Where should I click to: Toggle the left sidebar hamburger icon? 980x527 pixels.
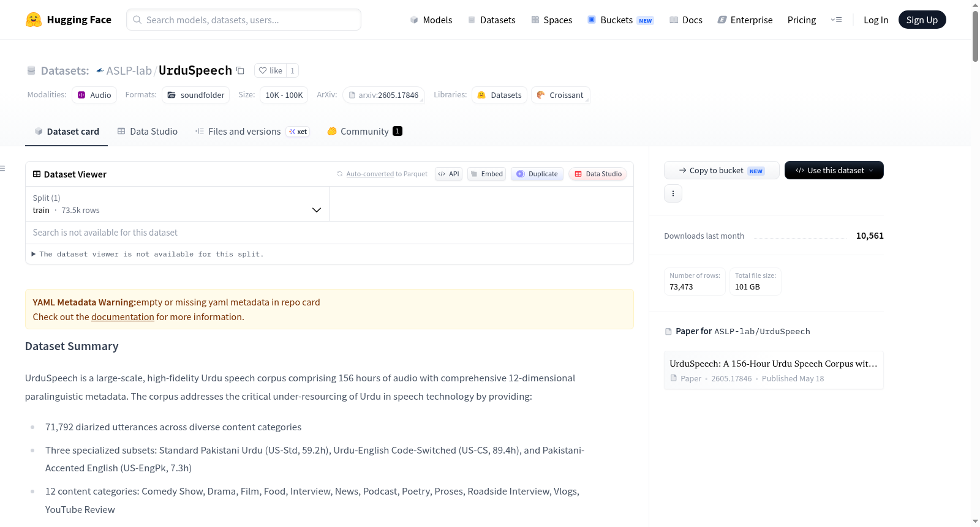click(2, 168)
